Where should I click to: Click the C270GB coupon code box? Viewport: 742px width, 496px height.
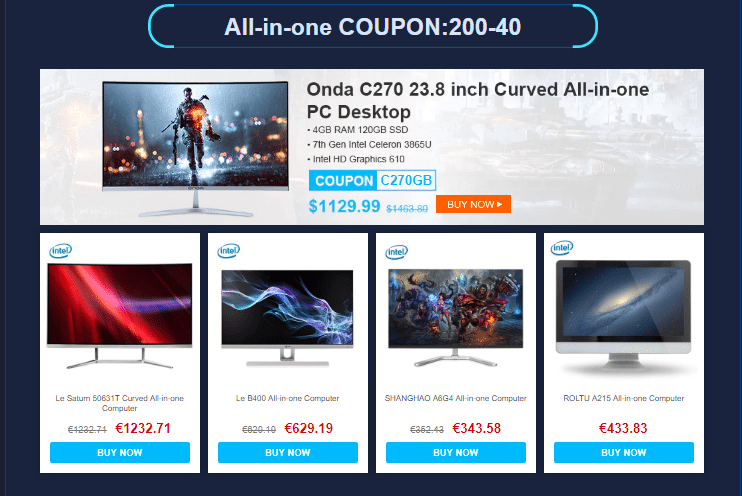point(406,180)
